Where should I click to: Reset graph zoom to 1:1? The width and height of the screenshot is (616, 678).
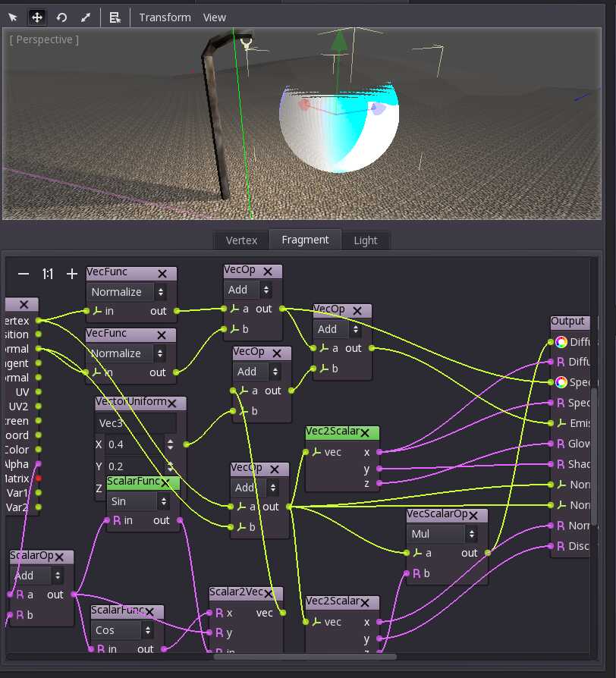tap(48, 274)
